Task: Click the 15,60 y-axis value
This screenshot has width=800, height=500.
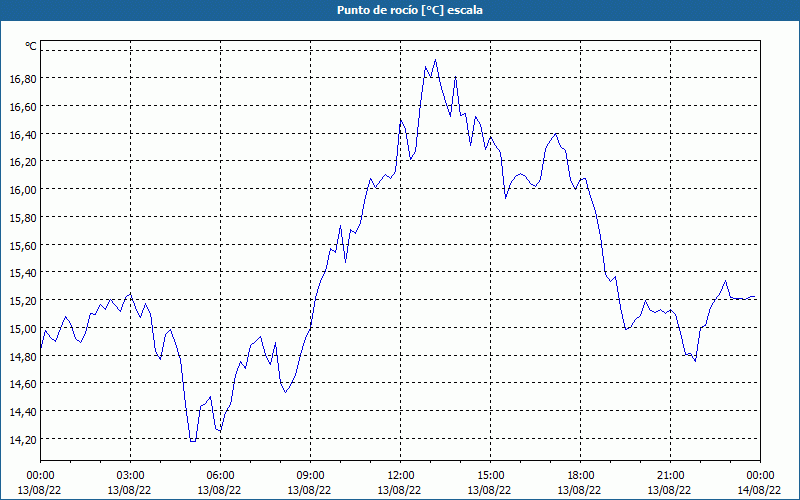Action: [23, 245]
